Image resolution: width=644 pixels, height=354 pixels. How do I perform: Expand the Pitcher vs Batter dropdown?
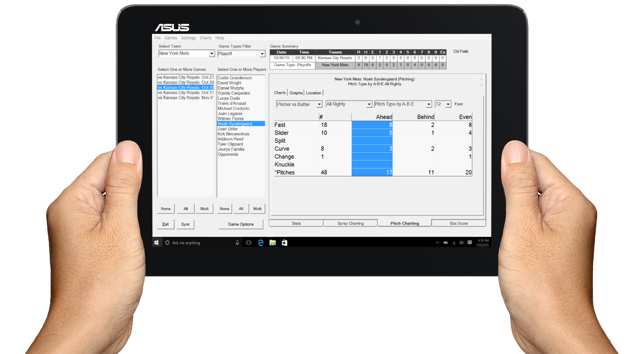(x=319, y=104)
